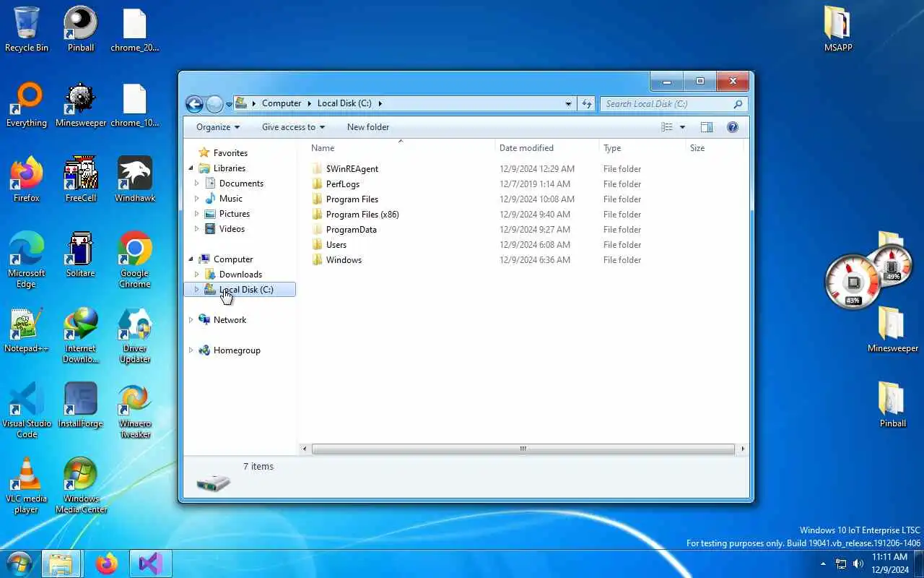Launch Microsoft Edge from the desktop
The width and height of the screenshot is (924, 578).
tap(27, 260)
